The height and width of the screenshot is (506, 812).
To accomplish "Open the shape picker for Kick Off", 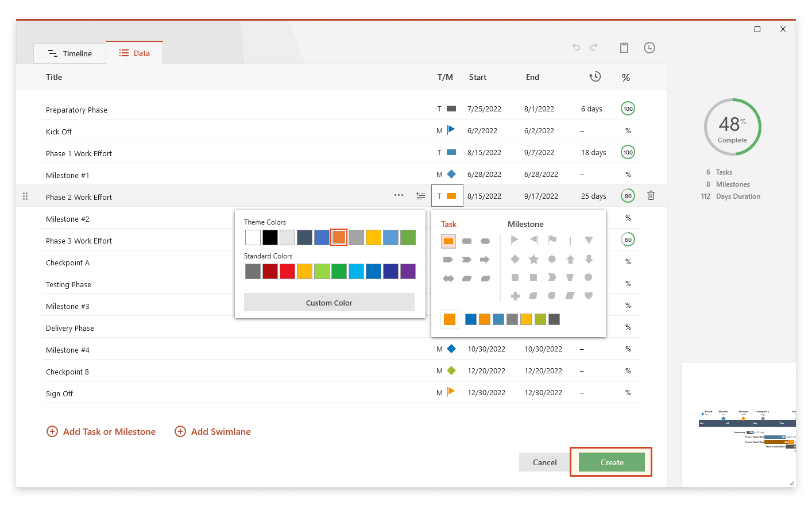I will (451, 130).
